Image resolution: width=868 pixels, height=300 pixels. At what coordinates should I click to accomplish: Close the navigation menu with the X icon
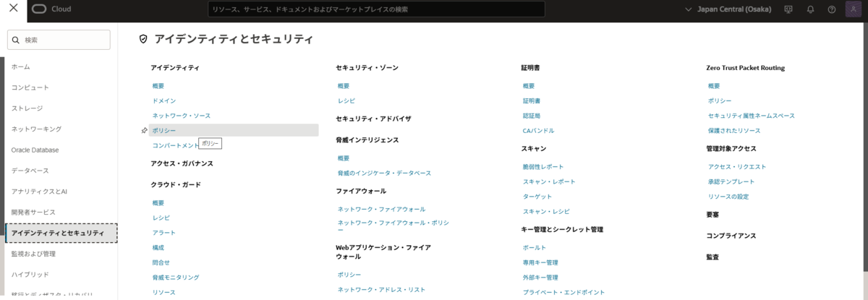13,9
